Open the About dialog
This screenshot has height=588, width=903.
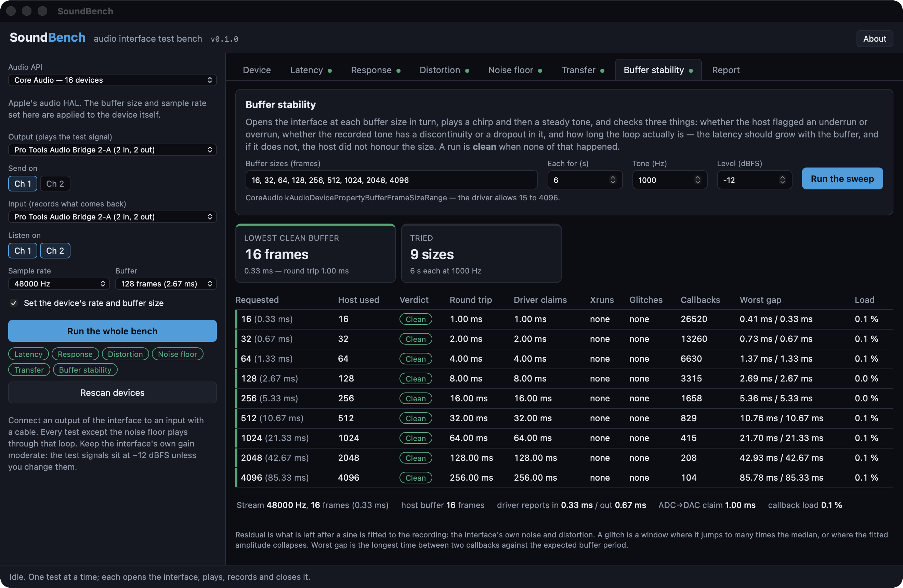pyautogui.click(x=875, y=39)
